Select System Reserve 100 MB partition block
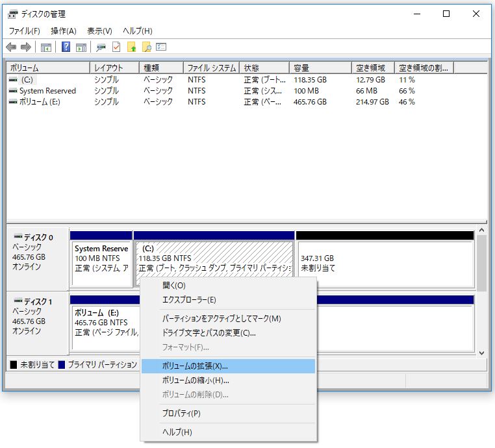 click(101, 259)
